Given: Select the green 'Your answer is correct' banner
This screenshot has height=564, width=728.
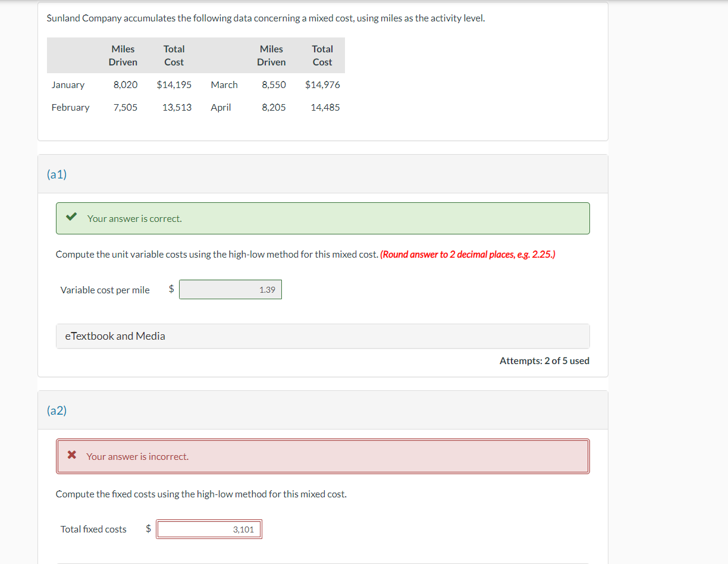Looking at the screenshot, I should pos(322,218).
